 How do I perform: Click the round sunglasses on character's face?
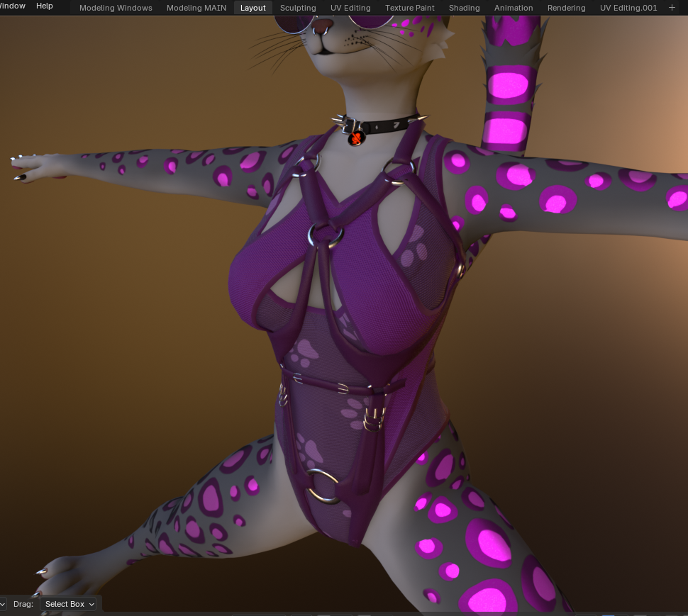tap(333, 22)
